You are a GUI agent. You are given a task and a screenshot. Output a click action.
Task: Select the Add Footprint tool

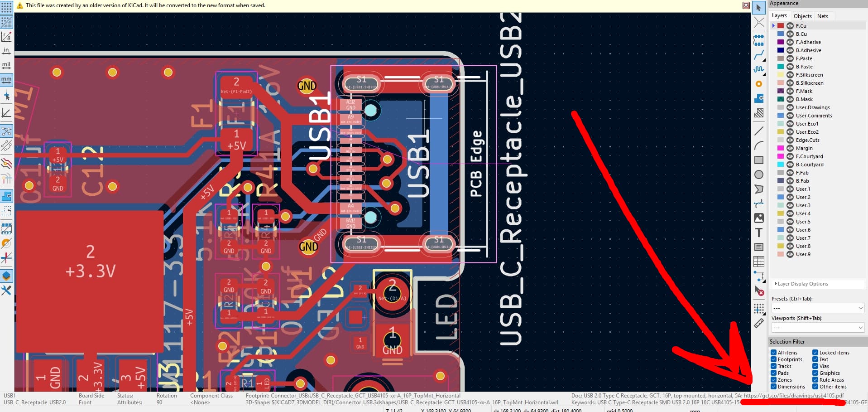759,41
